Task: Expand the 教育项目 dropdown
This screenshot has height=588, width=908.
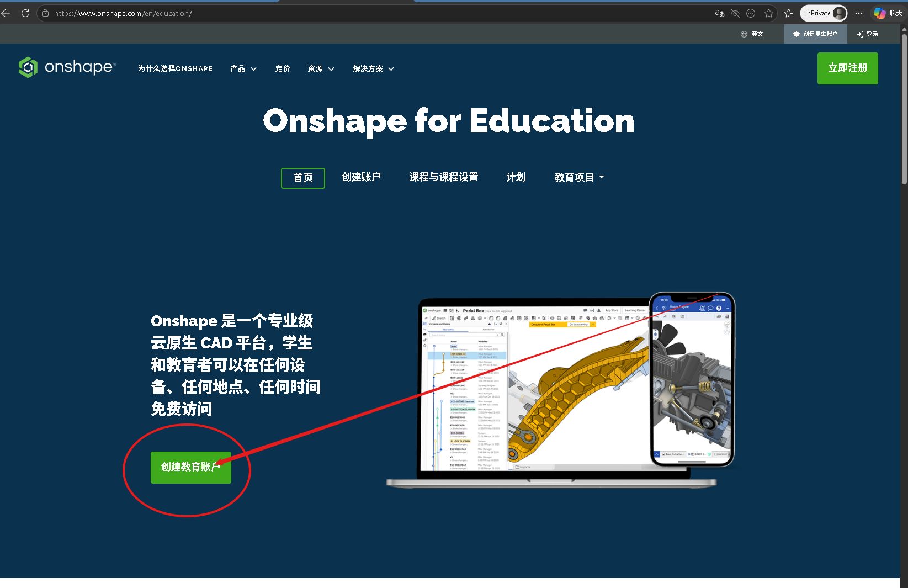Action: 580,177
